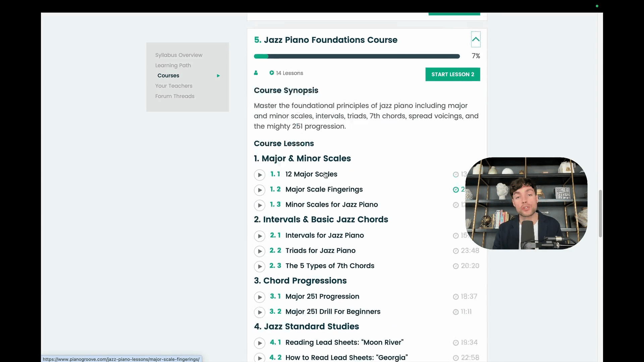Open the Major Scale Fingerings lesson link

tap(324, 189)
